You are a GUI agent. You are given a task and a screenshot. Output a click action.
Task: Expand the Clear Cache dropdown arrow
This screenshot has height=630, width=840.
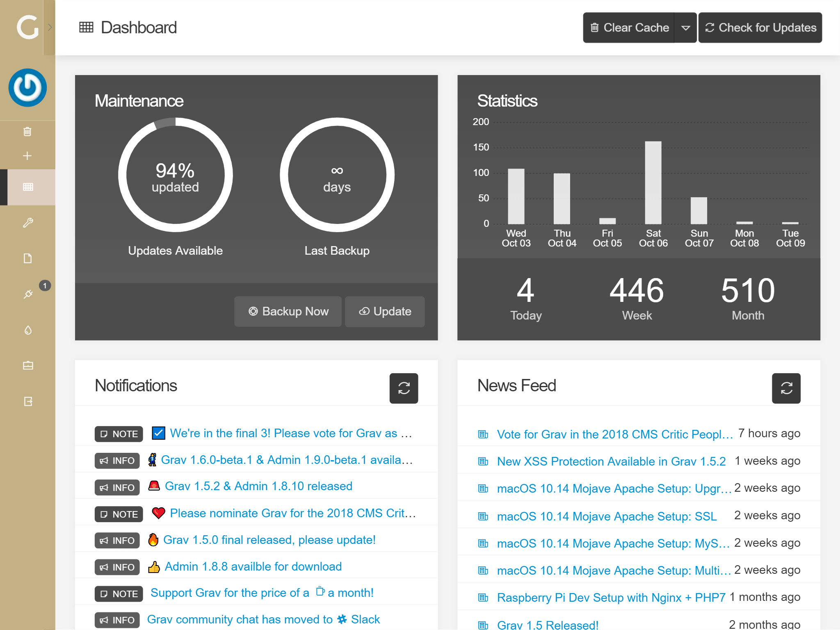point(685,28)
